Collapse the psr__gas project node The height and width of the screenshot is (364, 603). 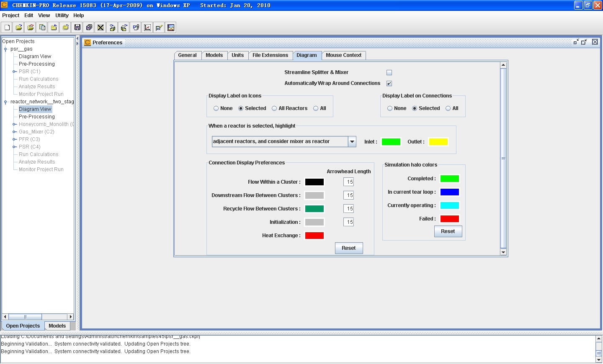coord(5,49)
